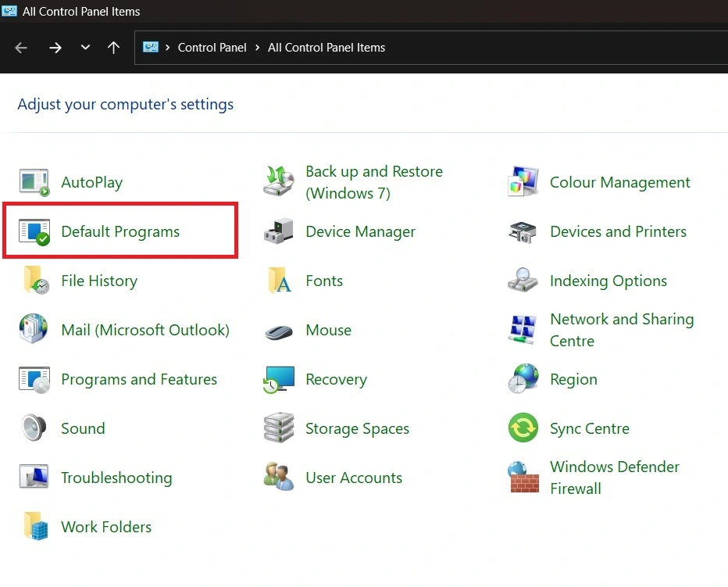Open the AutoPlay icon

coord(34,182)
